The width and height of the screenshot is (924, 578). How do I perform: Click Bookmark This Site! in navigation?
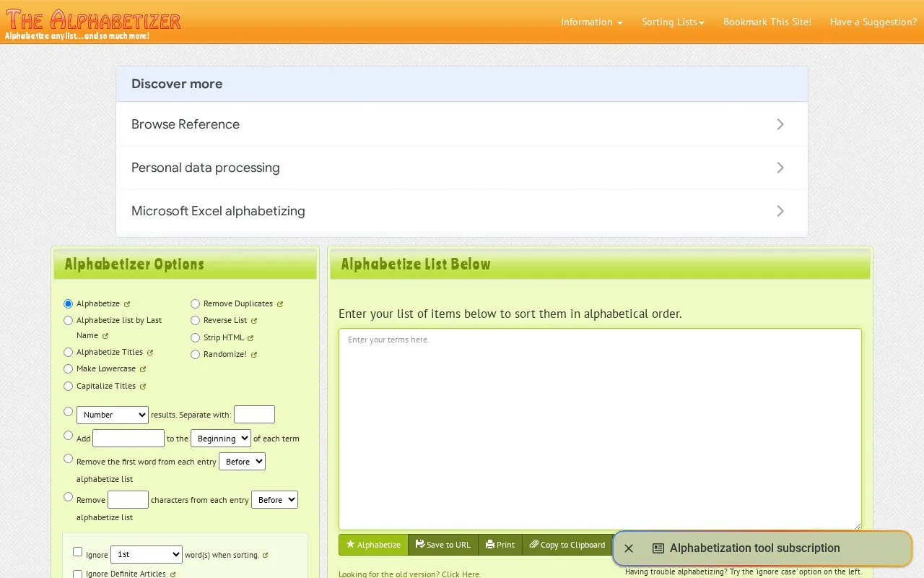pyautogui.click(x=767, y=22)
